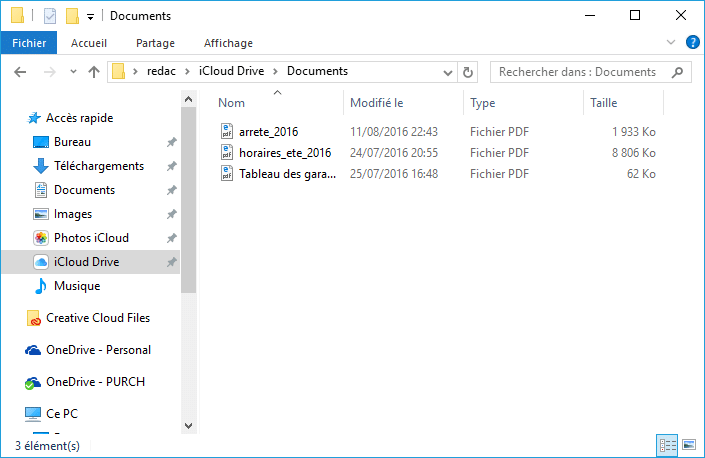705x458 pixels.
Task: Click iCloud Drive in the breadcrumb path
Action: click(x=232, y=71)
